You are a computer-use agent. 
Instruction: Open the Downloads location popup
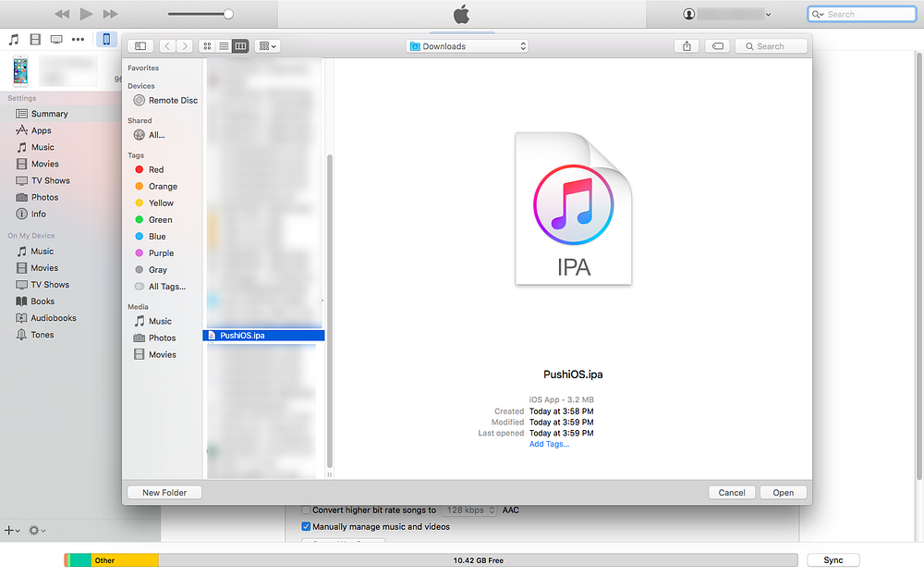[467, 46]
